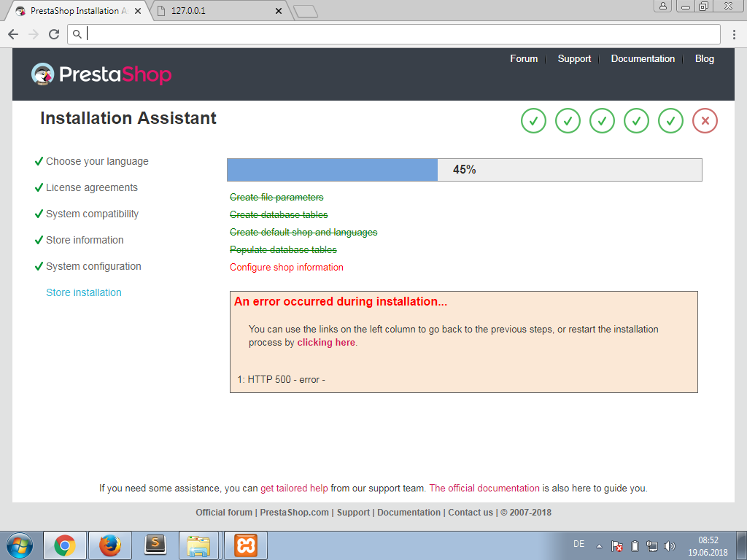Click the first green checkmark step circle
This screenshot has width=747, height=560.
coord(533,121)
